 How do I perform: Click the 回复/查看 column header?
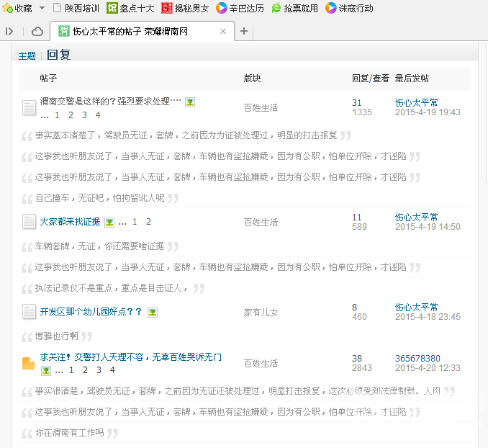(371, 79)
